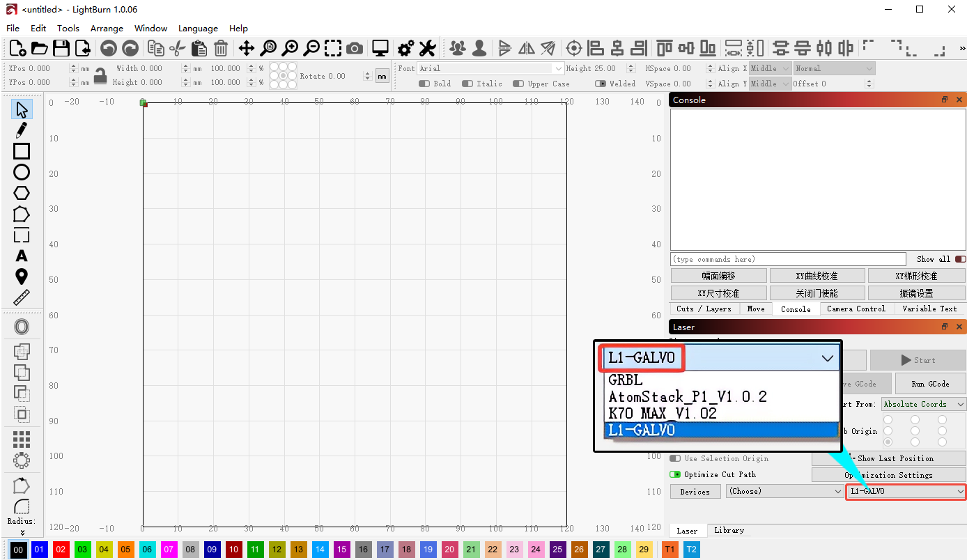Open the Align X Middle dropdown
Screen dimensions: 967x560
pos(771,68)
